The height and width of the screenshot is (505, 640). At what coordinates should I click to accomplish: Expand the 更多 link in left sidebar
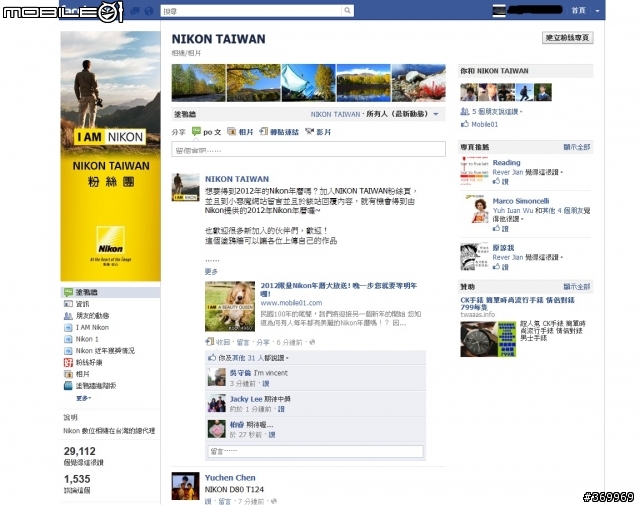pyautogui.click(x=83, y=398)
